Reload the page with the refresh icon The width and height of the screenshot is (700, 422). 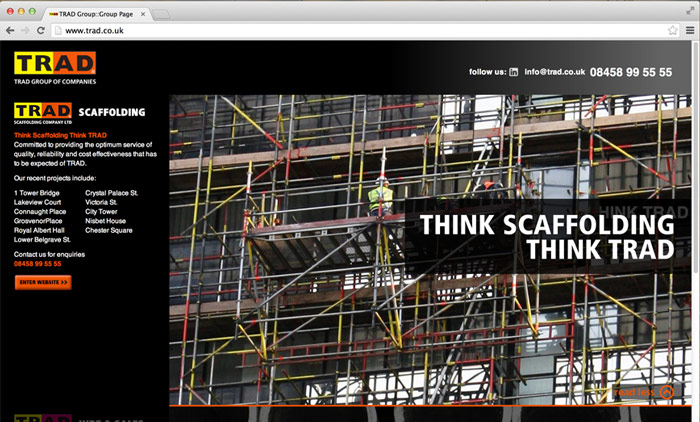pos(41,30)
